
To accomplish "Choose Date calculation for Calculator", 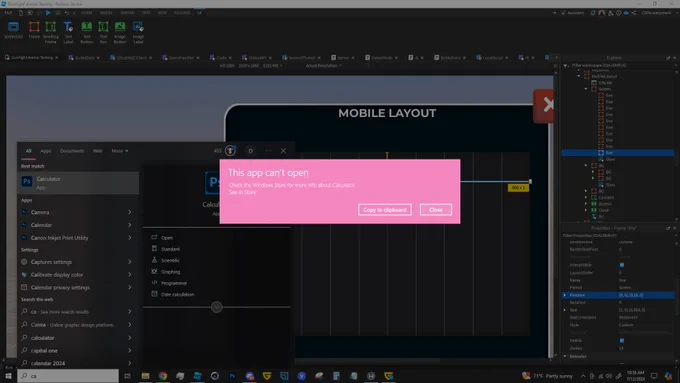I will 177,294.
